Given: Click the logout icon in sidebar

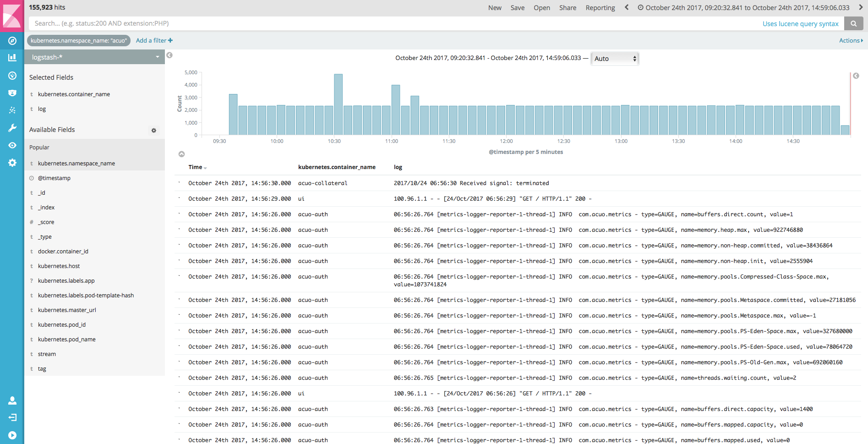Looking at the screenshot, I should click(x=12, y=417).
